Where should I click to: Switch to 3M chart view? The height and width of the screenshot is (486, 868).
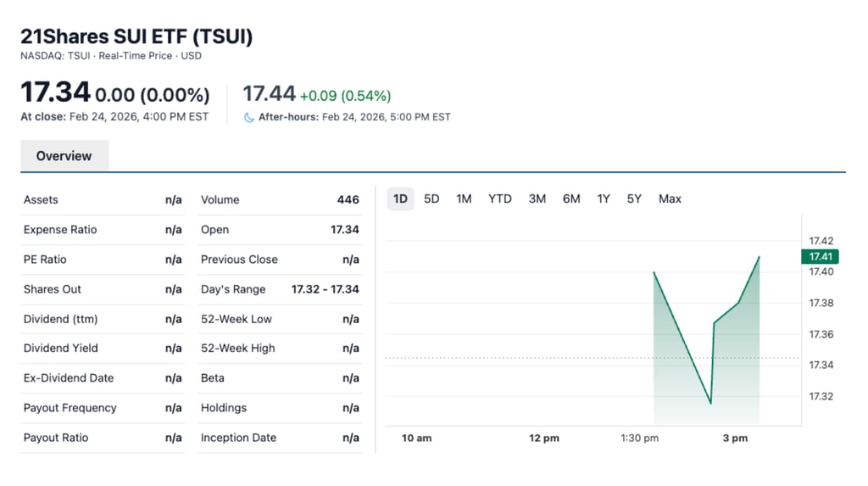click(x=537, y=198)
